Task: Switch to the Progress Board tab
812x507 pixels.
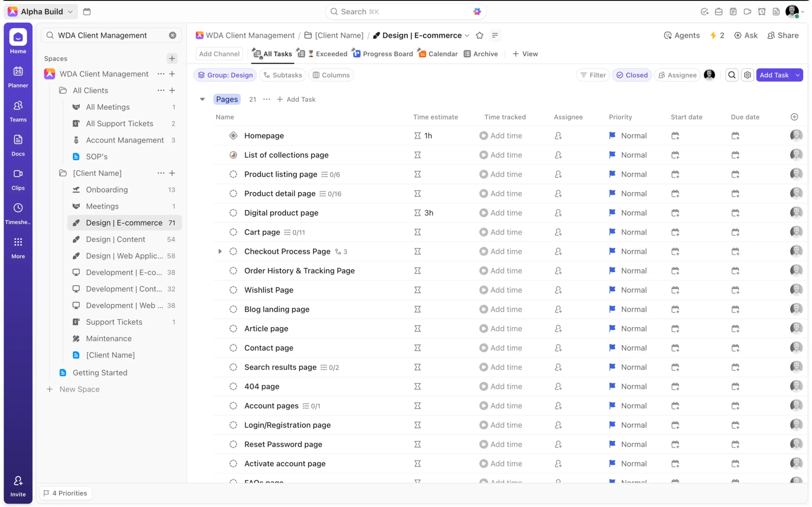Action: pos(383,54)
